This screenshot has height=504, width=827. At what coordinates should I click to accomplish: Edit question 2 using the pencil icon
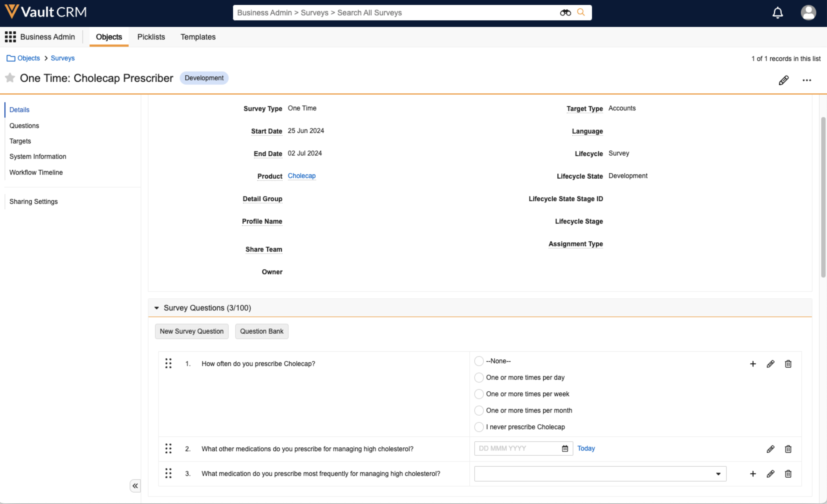(x=770, y=449)
